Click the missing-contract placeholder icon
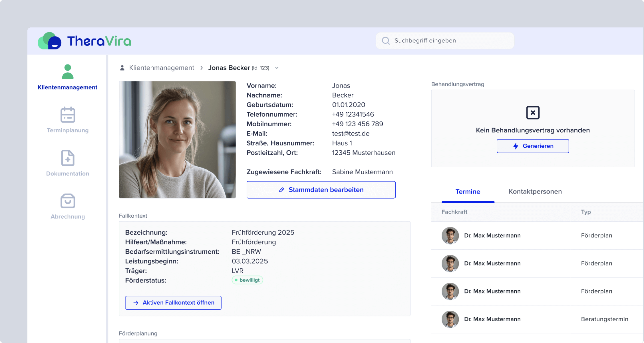The image size is (644, 343). coord(533,112)
